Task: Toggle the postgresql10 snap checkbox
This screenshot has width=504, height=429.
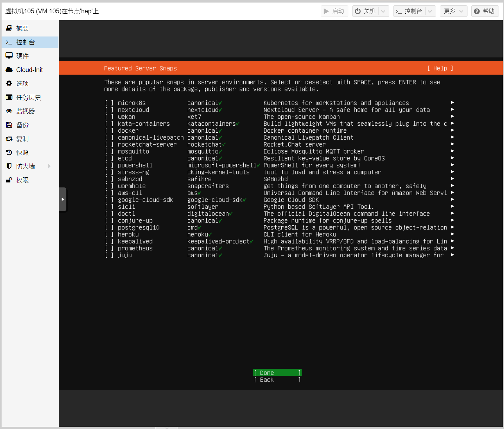Action: [x=109, y=228]
